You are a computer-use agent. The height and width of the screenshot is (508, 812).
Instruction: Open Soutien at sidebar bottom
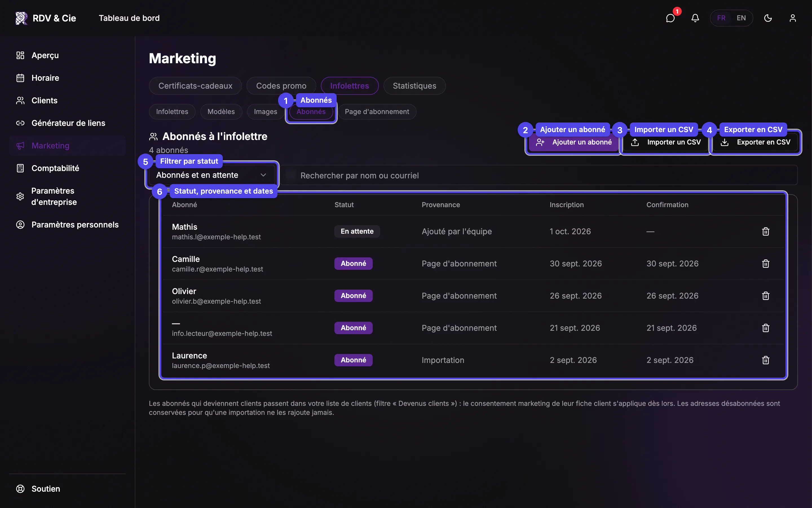pyautogui.click(x=67, y=489)
